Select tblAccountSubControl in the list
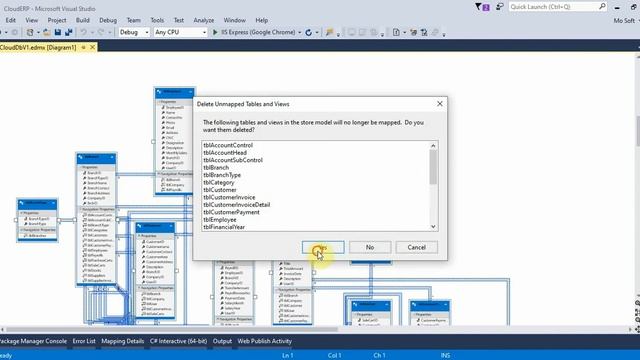 pyautogui.click(x=233, y=160)
